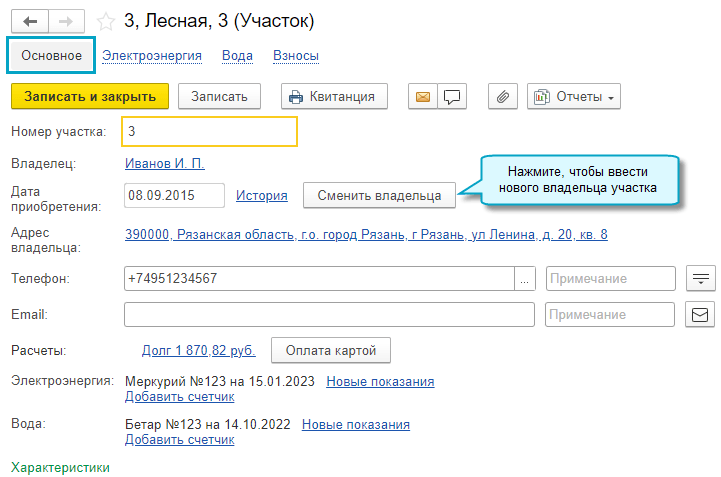Click the phone field ellipsis button

coord(525,279)
